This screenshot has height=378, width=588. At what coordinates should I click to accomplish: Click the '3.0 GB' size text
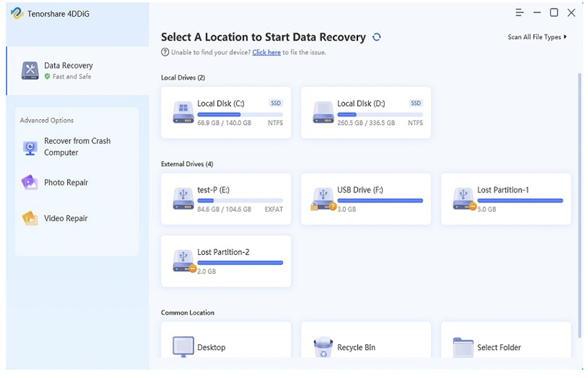[346, 209]
